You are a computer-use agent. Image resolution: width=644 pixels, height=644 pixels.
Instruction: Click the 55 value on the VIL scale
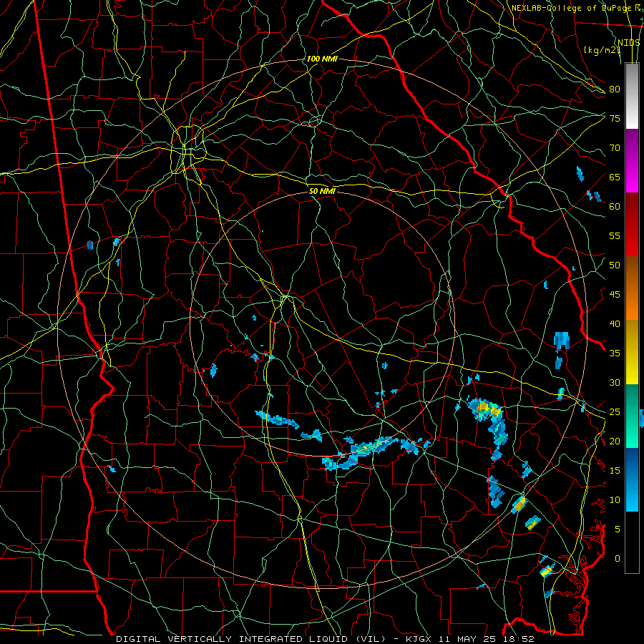click(615, 235)
